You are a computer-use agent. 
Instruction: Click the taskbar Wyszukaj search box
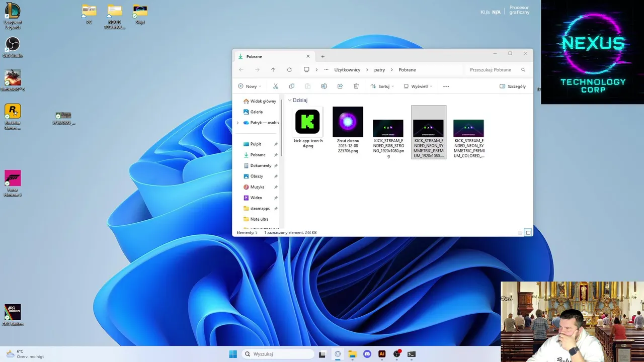[x=277, y=354]
